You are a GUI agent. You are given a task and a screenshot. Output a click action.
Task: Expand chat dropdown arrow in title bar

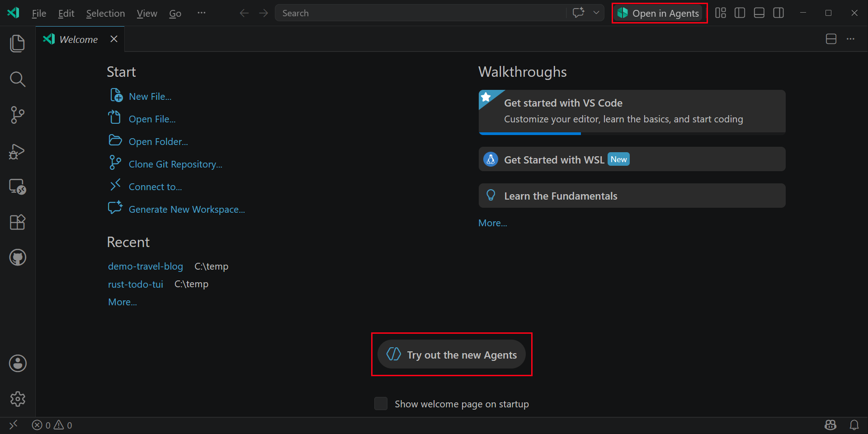596,13
